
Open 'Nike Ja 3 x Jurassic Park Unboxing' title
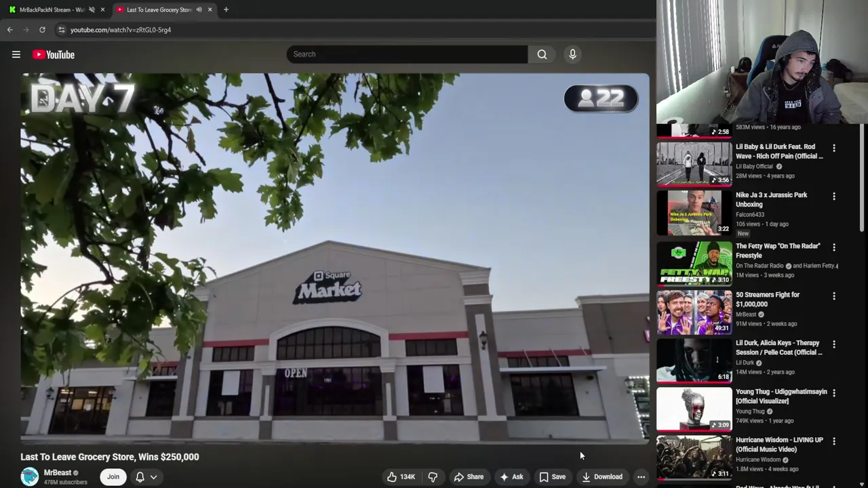tap(771, 199)
